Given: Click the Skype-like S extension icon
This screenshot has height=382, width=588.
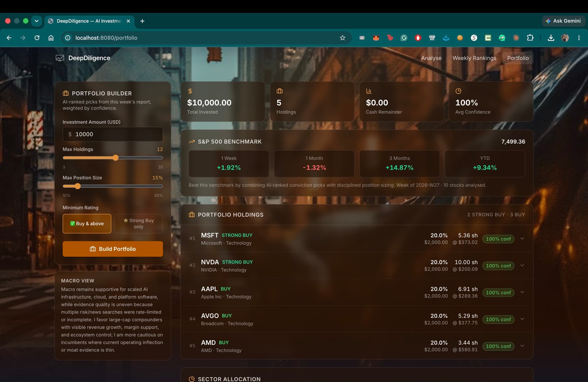Looking at the screenshot, I should [x=474, y=38].
